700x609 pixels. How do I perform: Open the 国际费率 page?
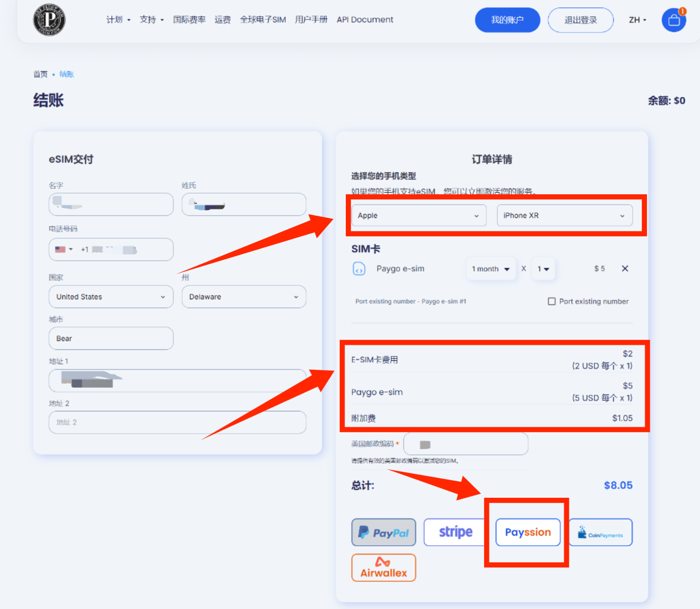(189, 20)
